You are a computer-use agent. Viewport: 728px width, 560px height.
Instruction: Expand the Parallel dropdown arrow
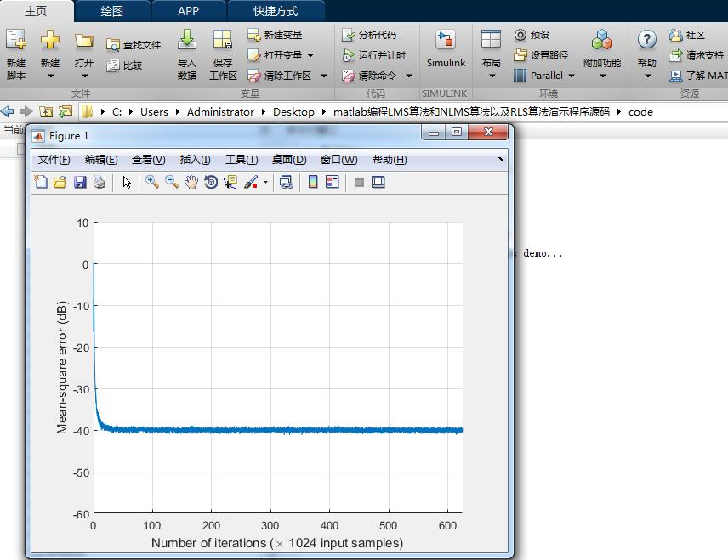coord(572,76)
